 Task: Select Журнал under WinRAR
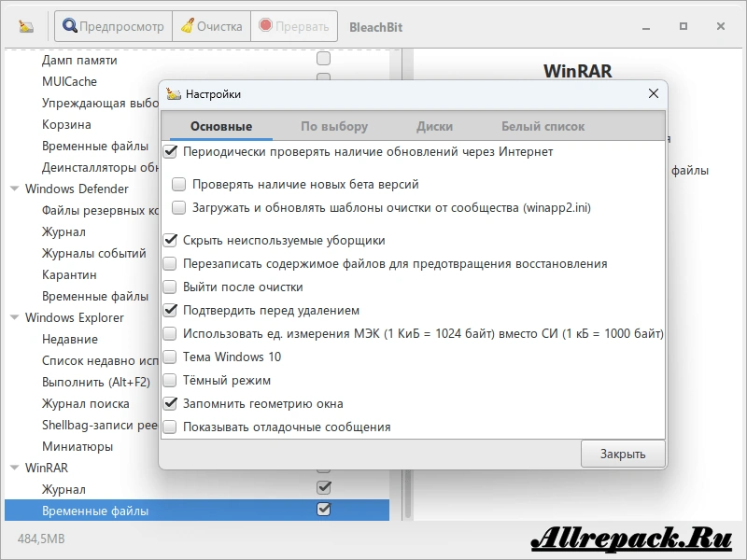(x=63, y=489)
